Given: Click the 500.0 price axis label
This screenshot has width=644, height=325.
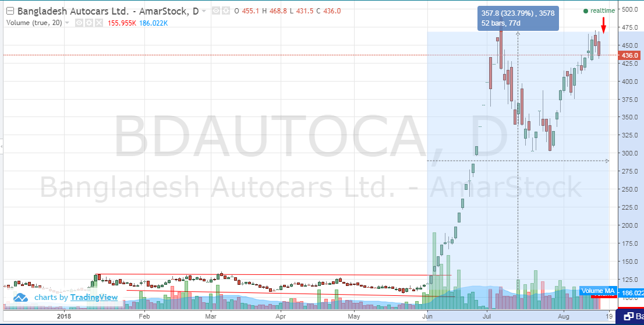Looking at the screenshot, I should tap(629, 9).
